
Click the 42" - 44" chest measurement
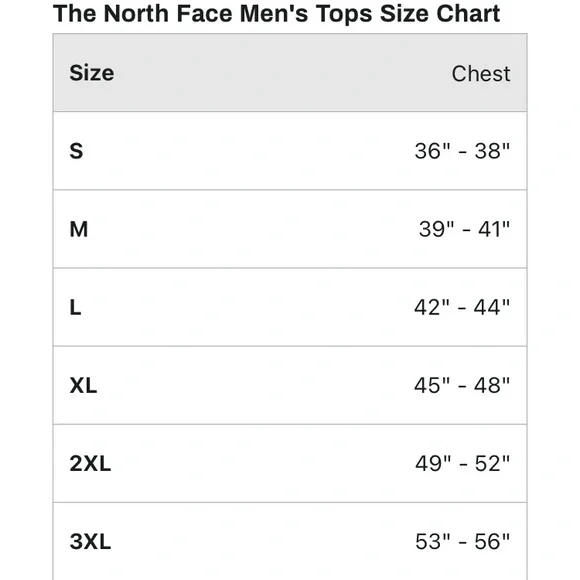(462, 307)
